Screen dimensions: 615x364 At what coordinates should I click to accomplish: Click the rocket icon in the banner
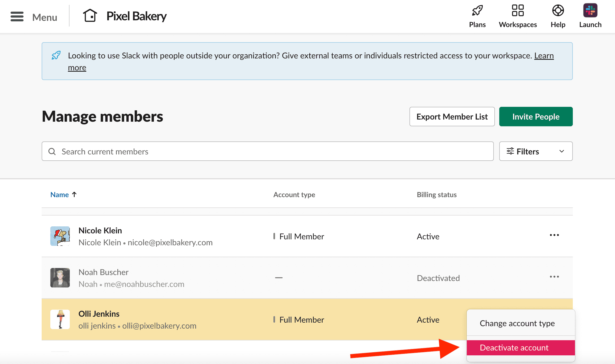click(56, 55)
